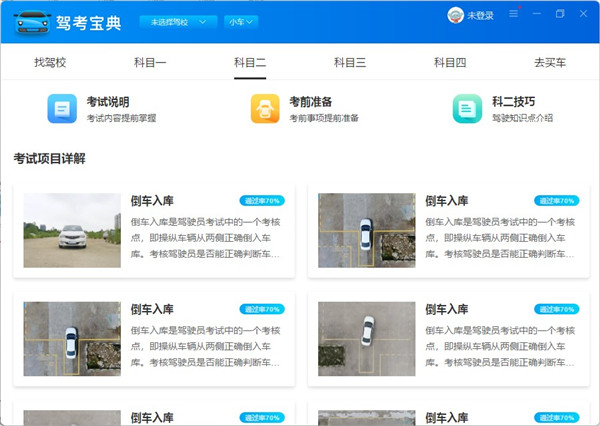Screen dimensions: 600x426
Task: Open aerial thumbnail directly below front-view car photo
Action: (x=72, y=339)
